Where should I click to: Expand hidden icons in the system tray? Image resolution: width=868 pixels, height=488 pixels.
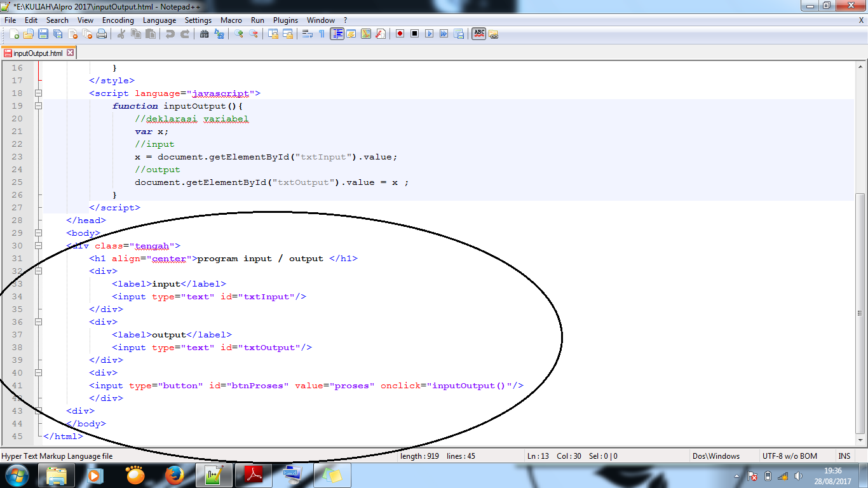click(x=736, y=475)
